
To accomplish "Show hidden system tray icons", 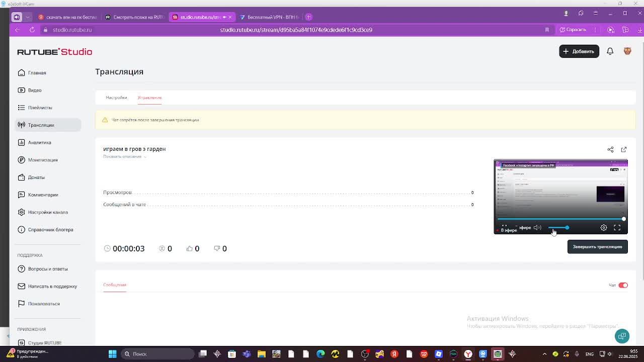I will (x=544, y=354).
